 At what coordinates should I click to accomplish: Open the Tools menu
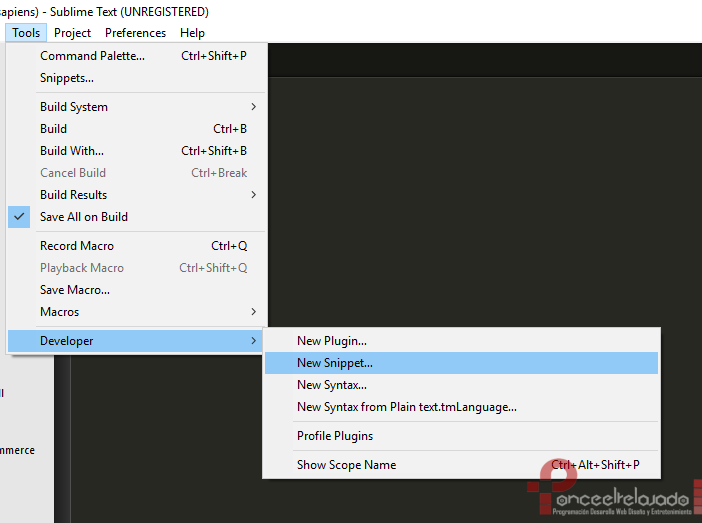point(26,33)
